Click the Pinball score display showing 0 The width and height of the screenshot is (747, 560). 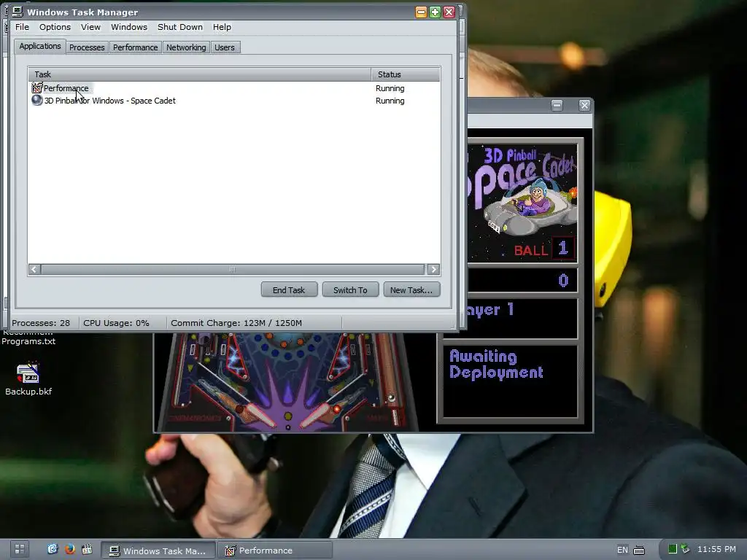click(x=563, y=280)
